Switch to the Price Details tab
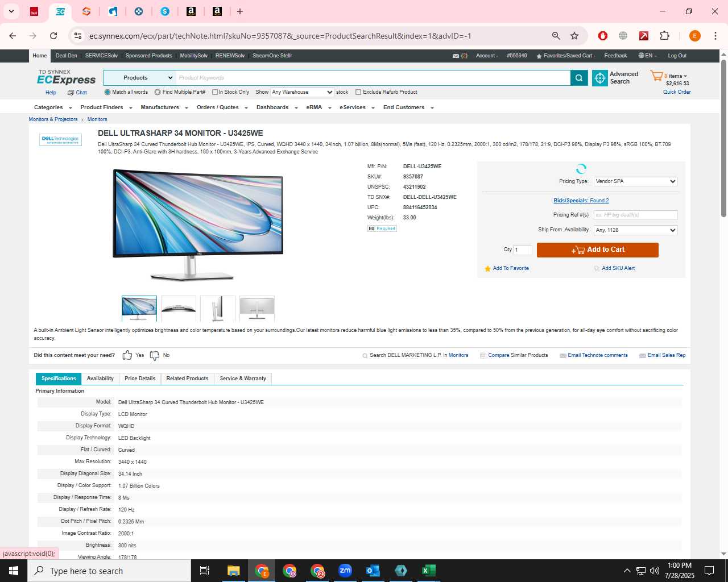728x582 pixels. tap(140, 379)
